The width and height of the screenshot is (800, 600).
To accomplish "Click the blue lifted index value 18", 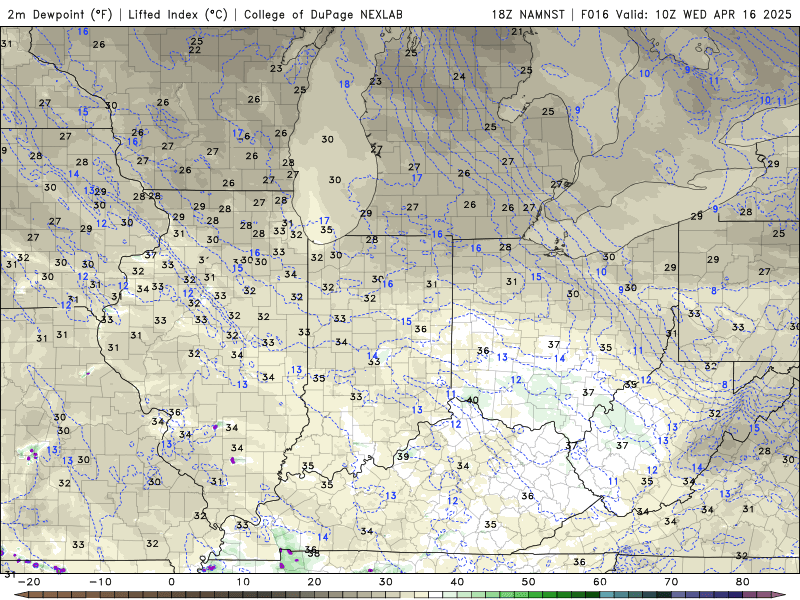I will (344, 84).
